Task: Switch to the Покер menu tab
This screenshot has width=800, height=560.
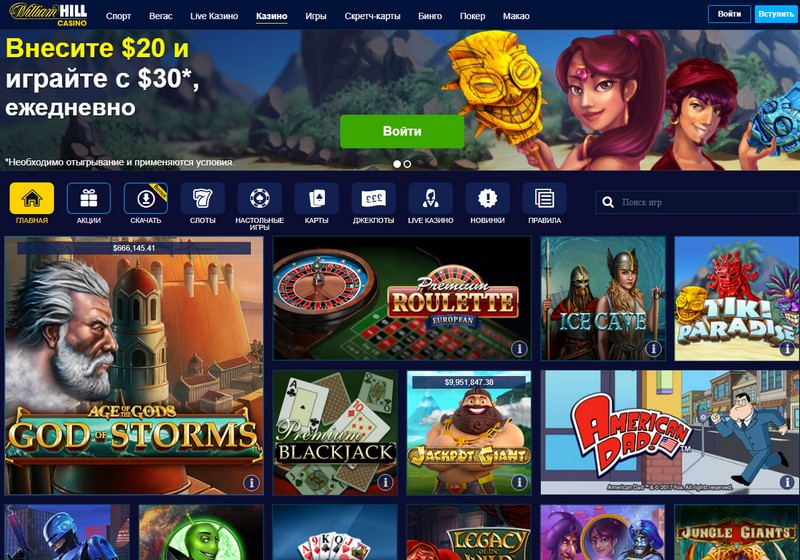Action: click(x=472, y=16)
